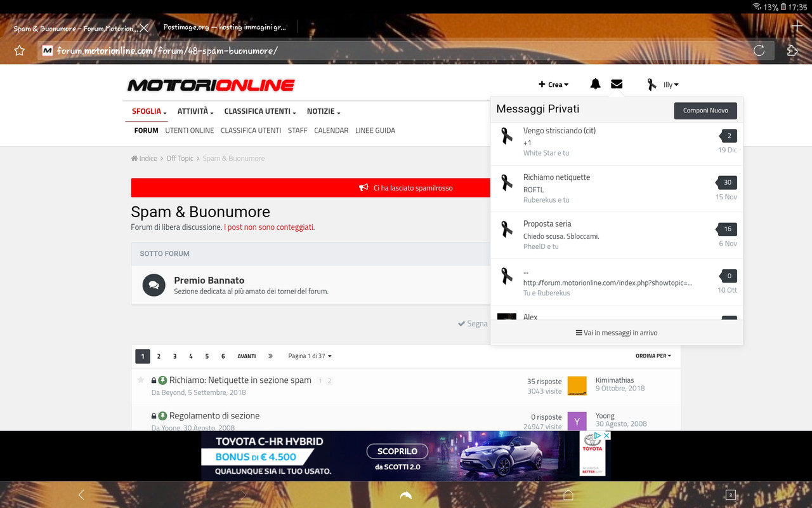
Task: Click the Motorionline logo
Action: coord(211,84)
